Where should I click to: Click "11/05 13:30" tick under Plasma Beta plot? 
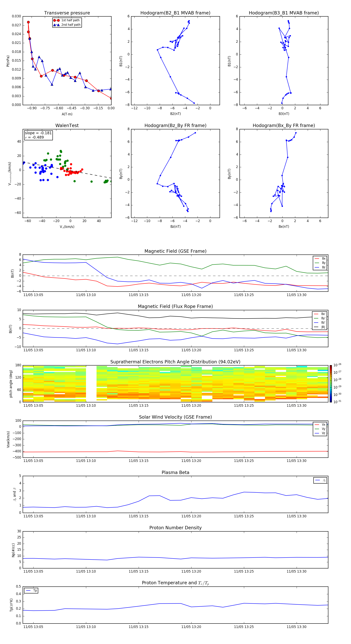[297, 516]
